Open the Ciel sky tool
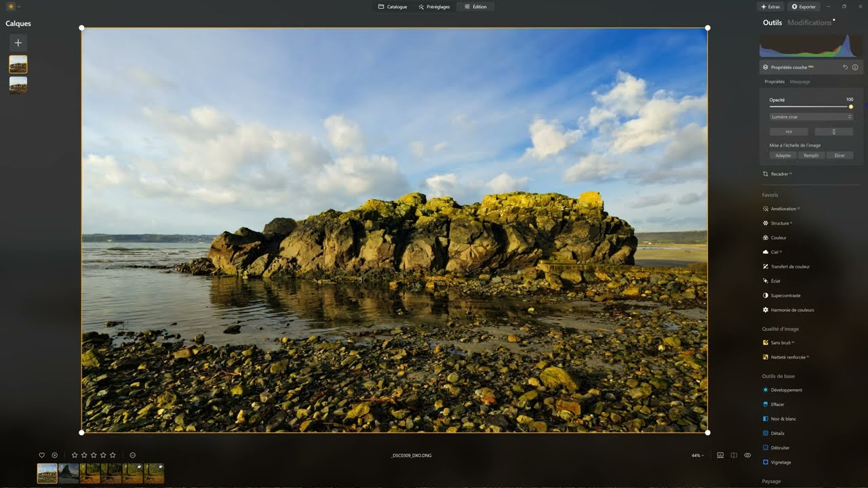Screen dimensions: 868x488 click(x=772, y=252)
